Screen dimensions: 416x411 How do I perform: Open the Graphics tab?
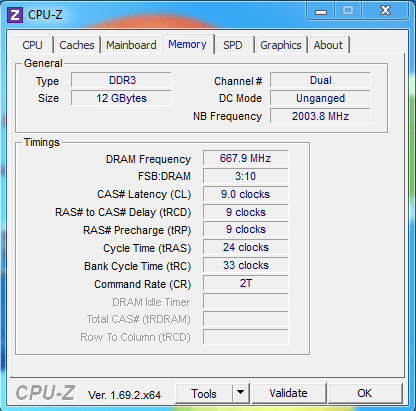(281, 45)
